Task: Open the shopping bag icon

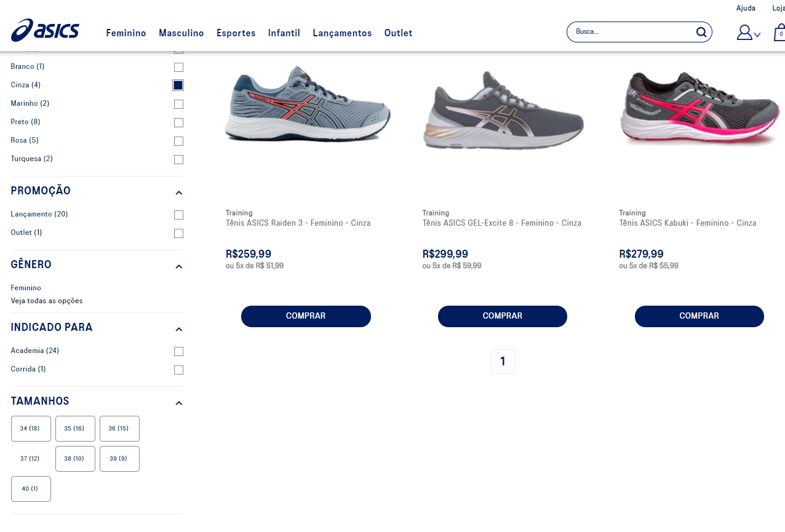Action: pos(779,33)
